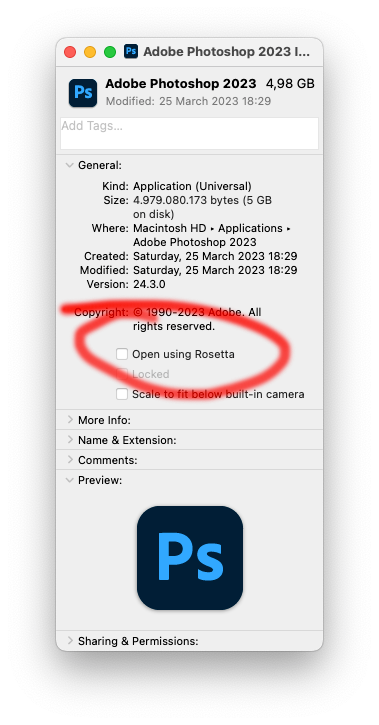Click the large Ps preview icon

[x=190, y=558]
